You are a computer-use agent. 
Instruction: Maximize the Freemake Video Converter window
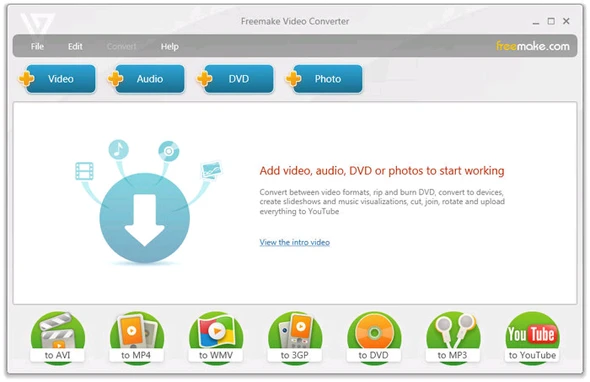point(551,21)
